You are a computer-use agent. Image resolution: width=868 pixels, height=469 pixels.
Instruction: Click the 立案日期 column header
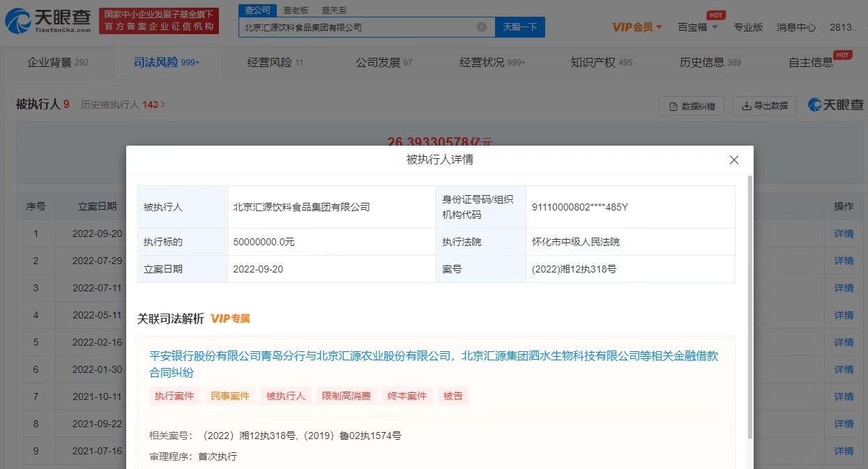click(x=98, y=206)
